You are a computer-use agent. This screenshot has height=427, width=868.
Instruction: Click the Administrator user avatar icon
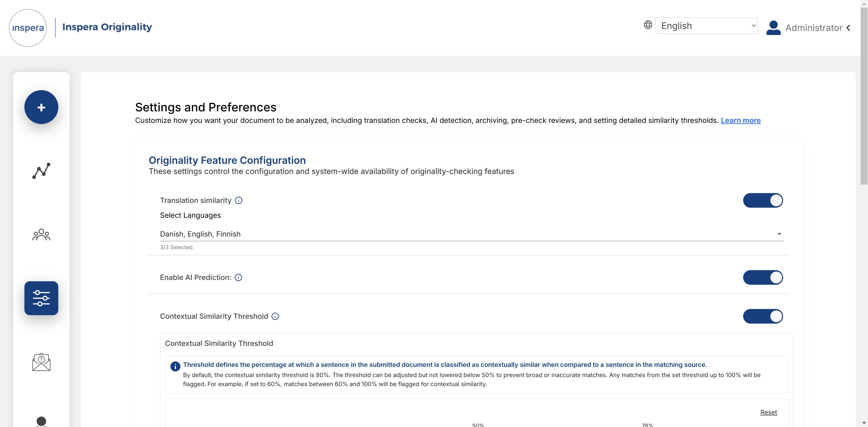point(773,28)
